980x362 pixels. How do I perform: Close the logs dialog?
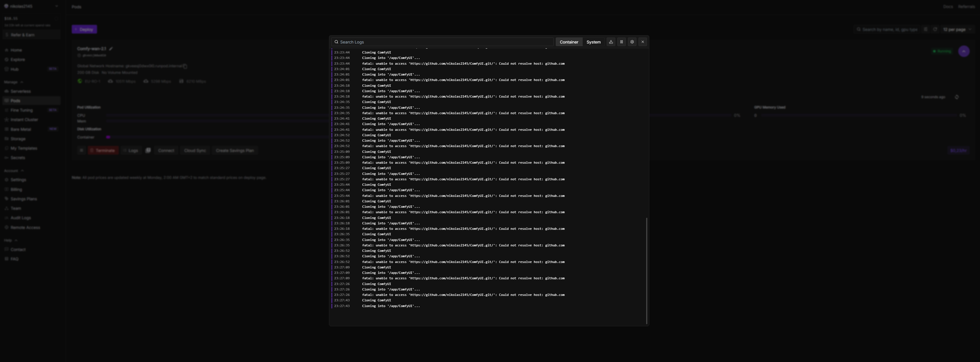tap(642, 42)
